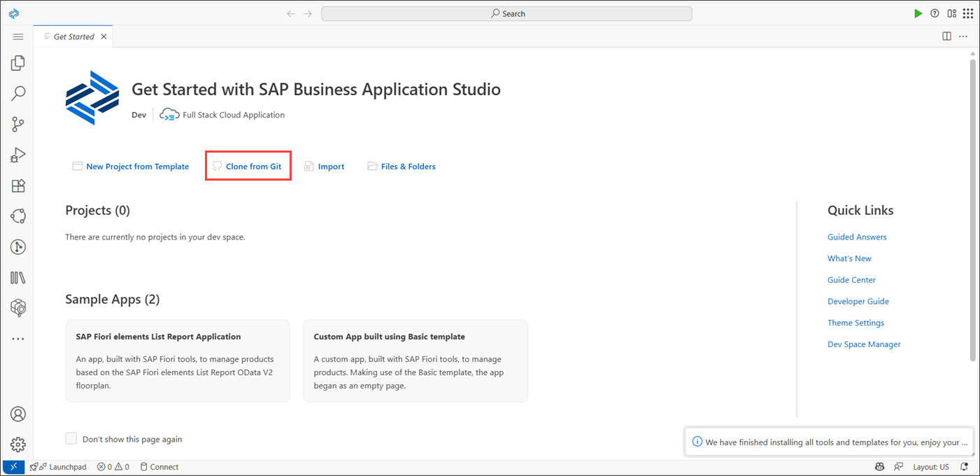The image size is (980, 476).
Task: Open the notifications bell in status bar
Action: coord(965,467)
